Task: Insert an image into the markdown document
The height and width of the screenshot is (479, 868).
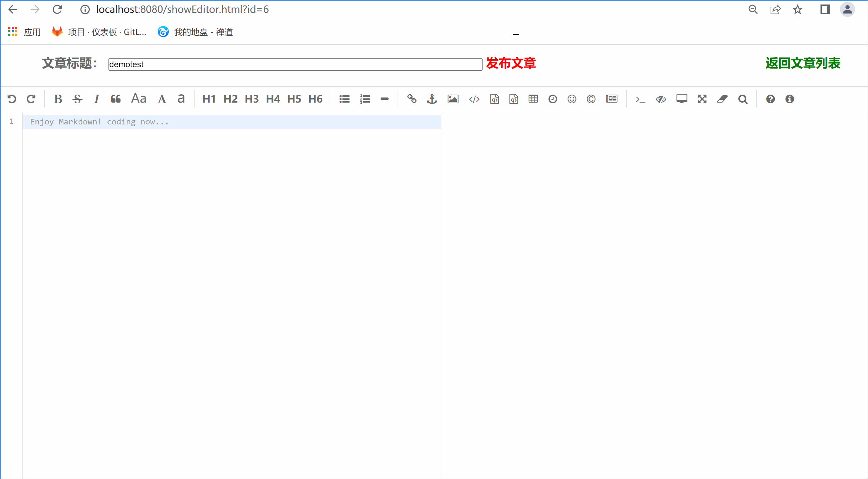Action: pos(453,99)
